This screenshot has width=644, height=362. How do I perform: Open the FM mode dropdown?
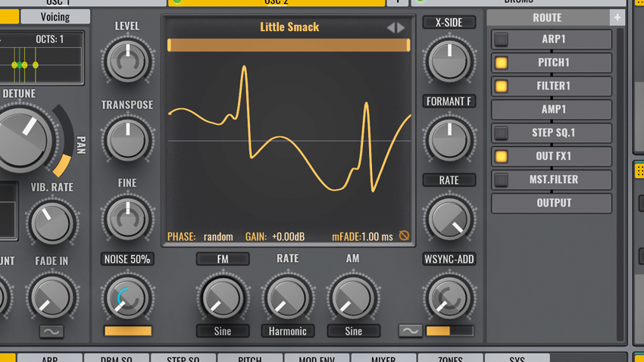(x=223, y=259)
